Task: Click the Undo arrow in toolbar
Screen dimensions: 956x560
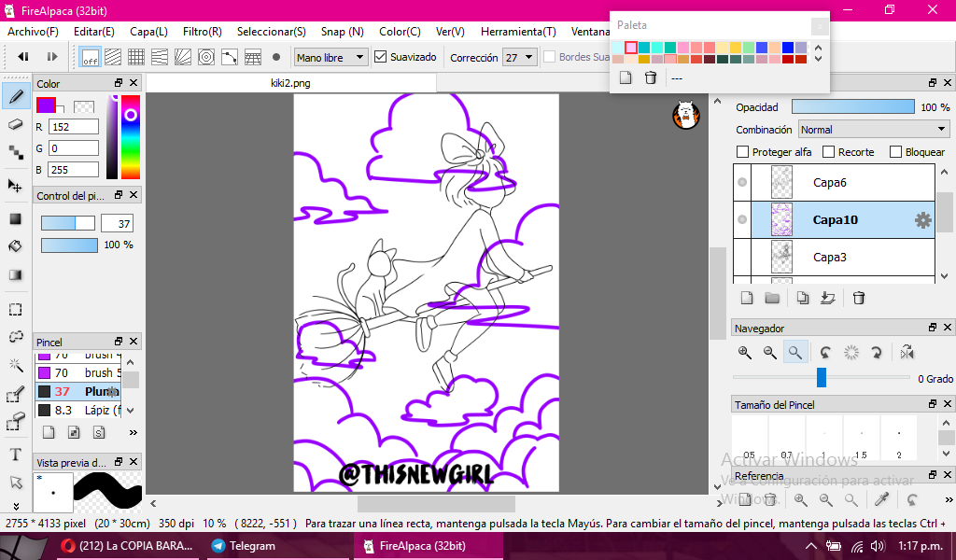Action: pyautogui.click(x=23, y=57)
